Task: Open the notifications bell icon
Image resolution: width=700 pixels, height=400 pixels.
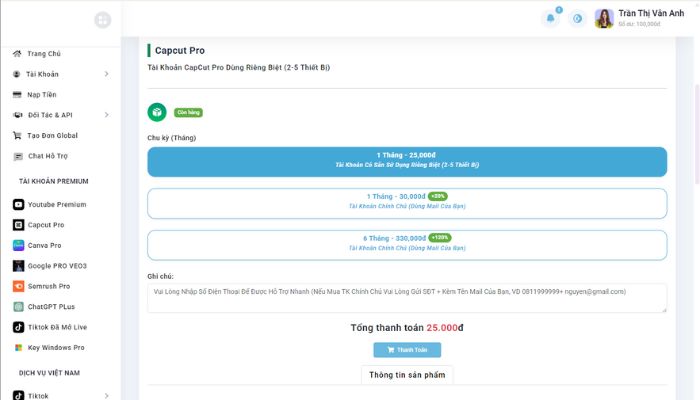Action: 550,18
